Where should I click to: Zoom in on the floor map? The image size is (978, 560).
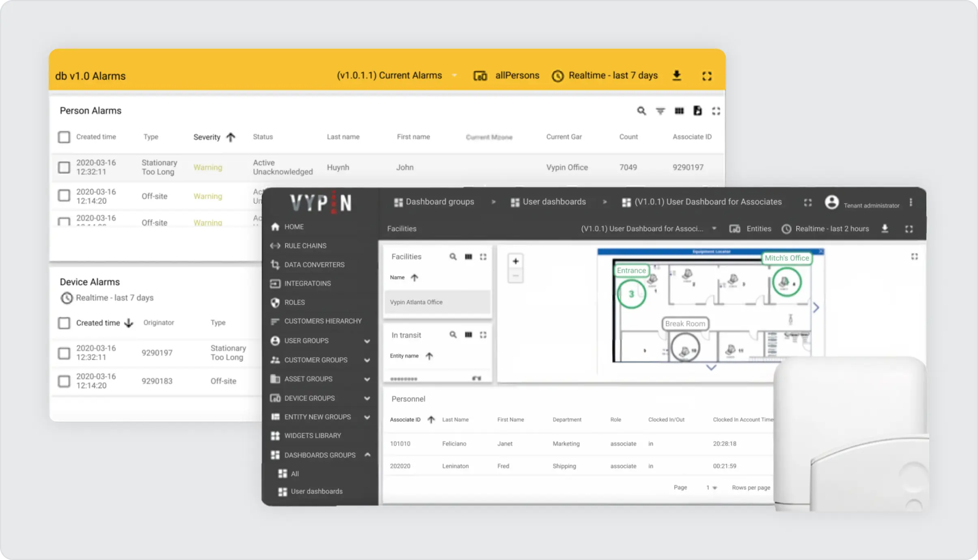pos(516,261)
